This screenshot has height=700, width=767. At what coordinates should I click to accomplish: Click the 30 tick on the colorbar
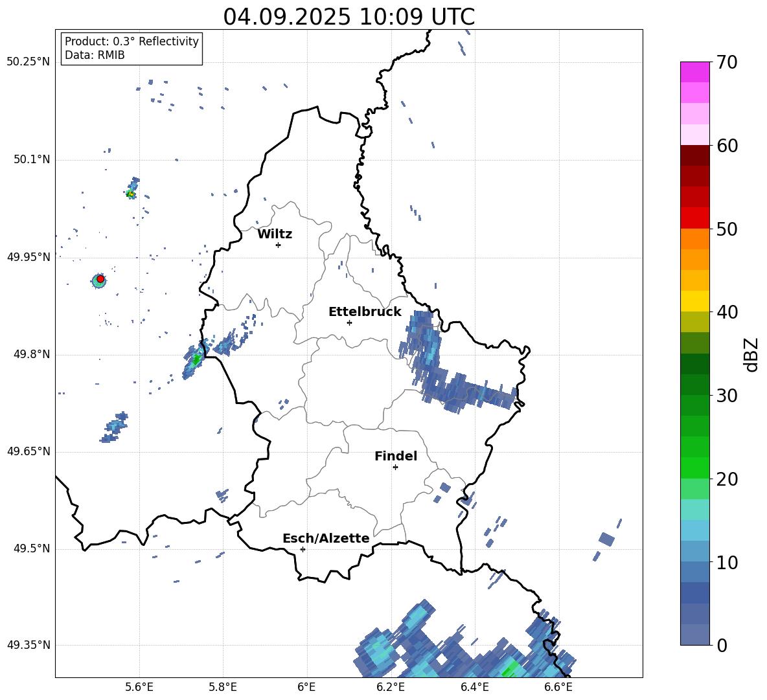(727, 396)
